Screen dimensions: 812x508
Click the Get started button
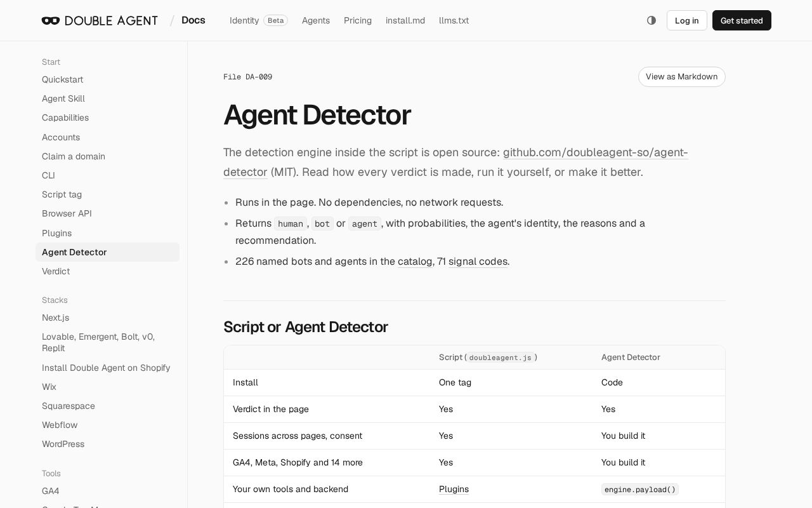(x=742, y=20)
